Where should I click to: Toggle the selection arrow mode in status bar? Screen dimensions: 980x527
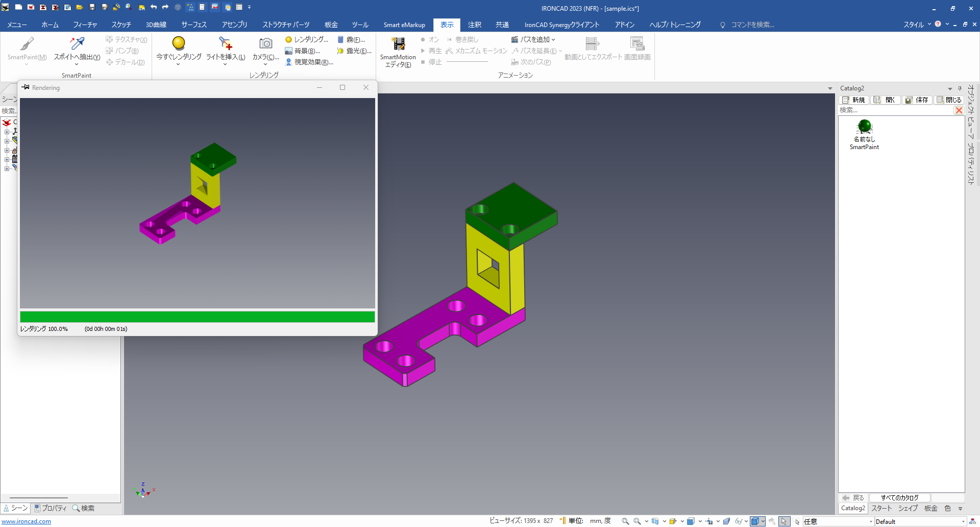coord(784,521)
